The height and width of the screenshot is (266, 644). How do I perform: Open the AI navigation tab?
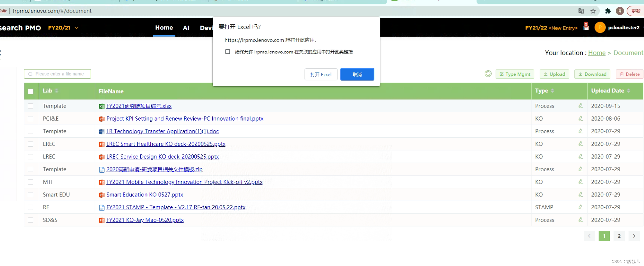186,28
